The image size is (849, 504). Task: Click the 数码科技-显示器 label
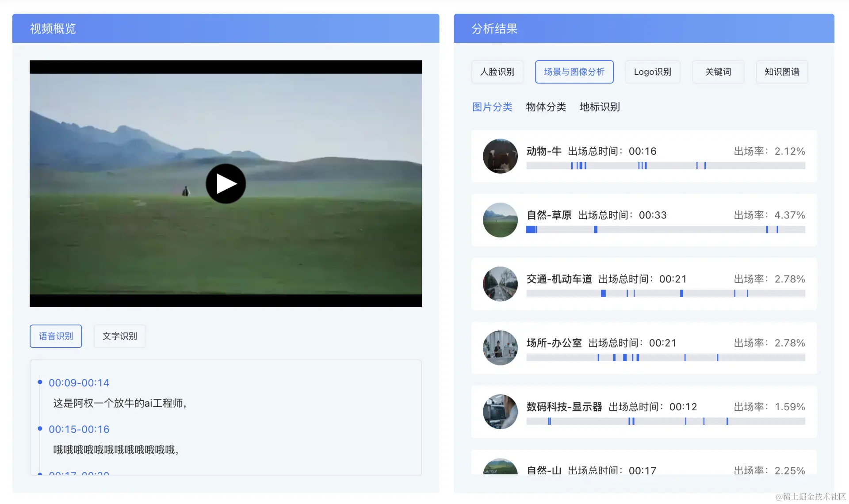[x=564, y=407]
